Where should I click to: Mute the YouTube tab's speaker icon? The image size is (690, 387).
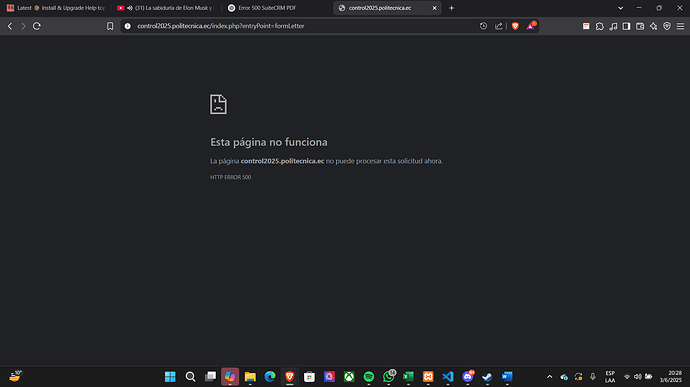coord(130,8)
